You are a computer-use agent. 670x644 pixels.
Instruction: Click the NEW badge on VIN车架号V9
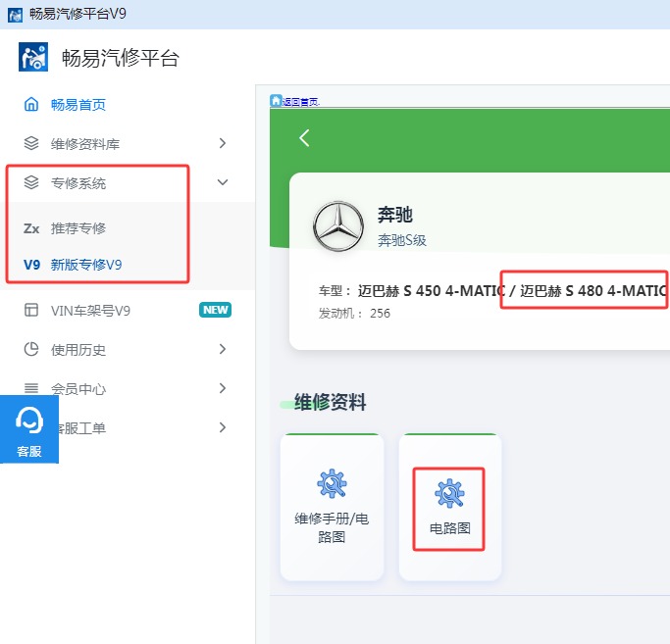tap(216, 310)
